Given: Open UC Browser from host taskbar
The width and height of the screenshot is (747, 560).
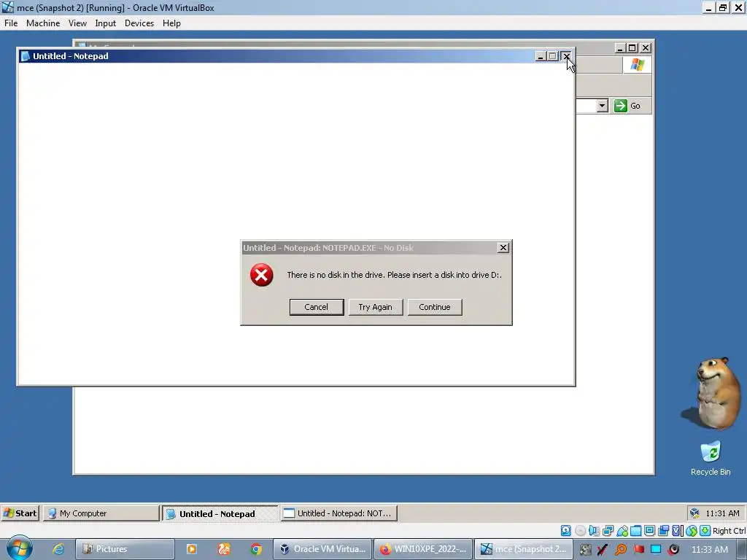Looking at the screenshot, I should (x=224, y=549).
